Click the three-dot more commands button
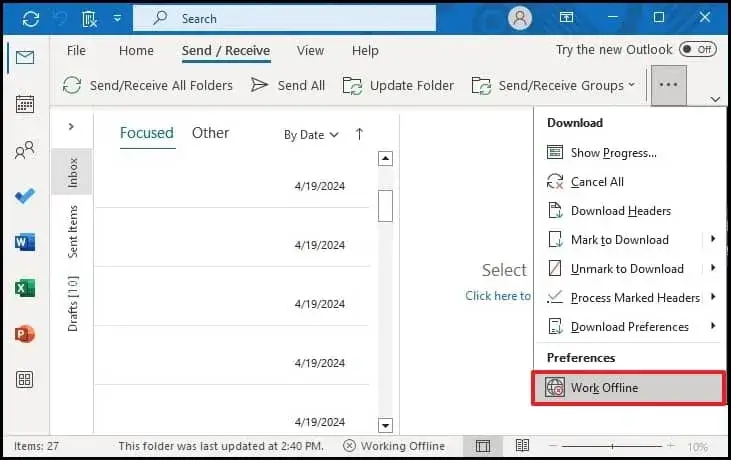 click(x=669, y=85)
